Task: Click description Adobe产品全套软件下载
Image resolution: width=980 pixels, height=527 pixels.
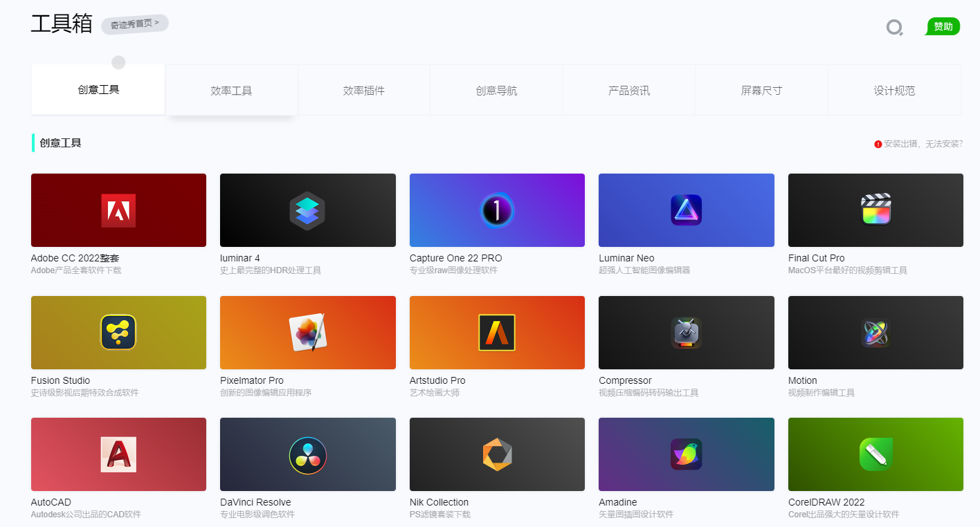Action: pyautogui.click(x=76, y=270)
